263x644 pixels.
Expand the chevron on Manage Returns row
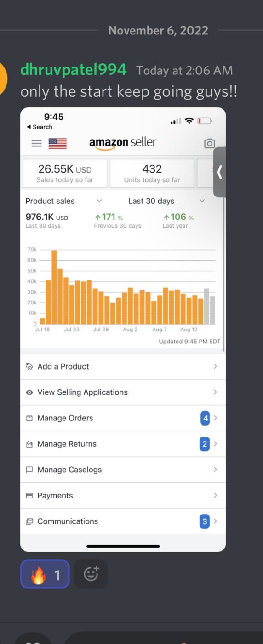click(x=216, y=444)
